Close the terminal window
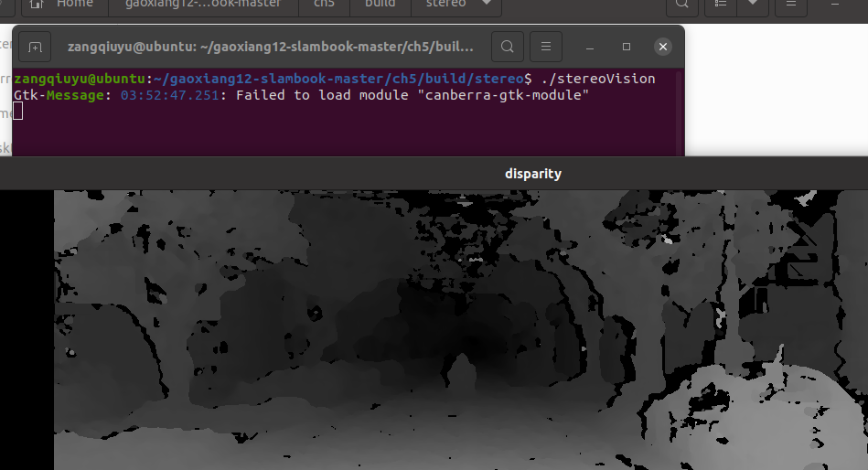The height and width of the screenshot is (470, 868). click(662, 47)
